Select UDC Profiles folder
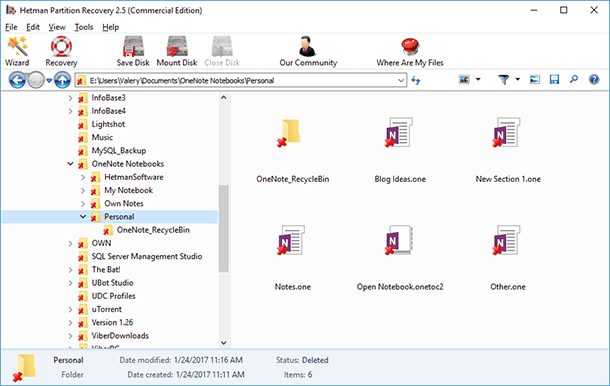 click(x=113, y=296)
